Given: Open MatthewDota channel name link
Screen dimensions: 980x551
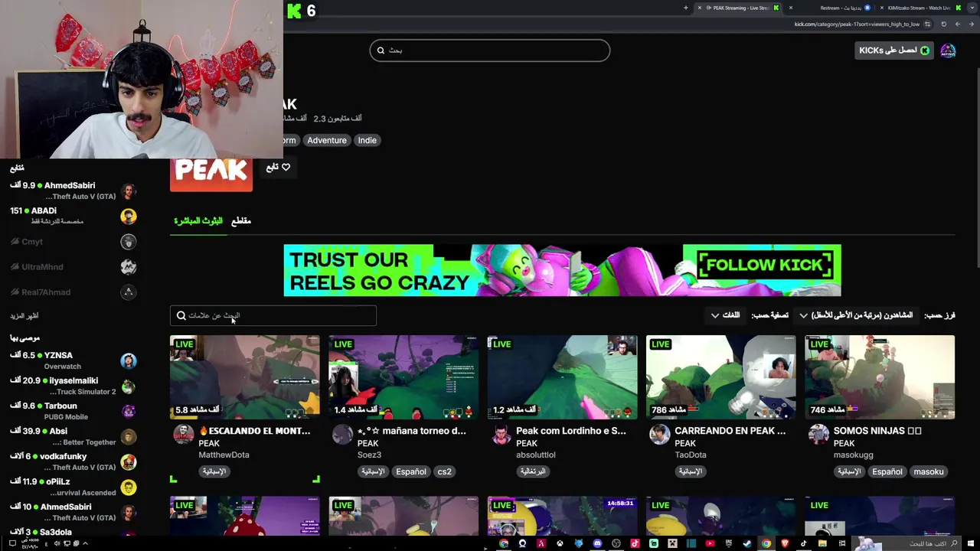Looking at the screenshot, I should (x=224, y=455).
